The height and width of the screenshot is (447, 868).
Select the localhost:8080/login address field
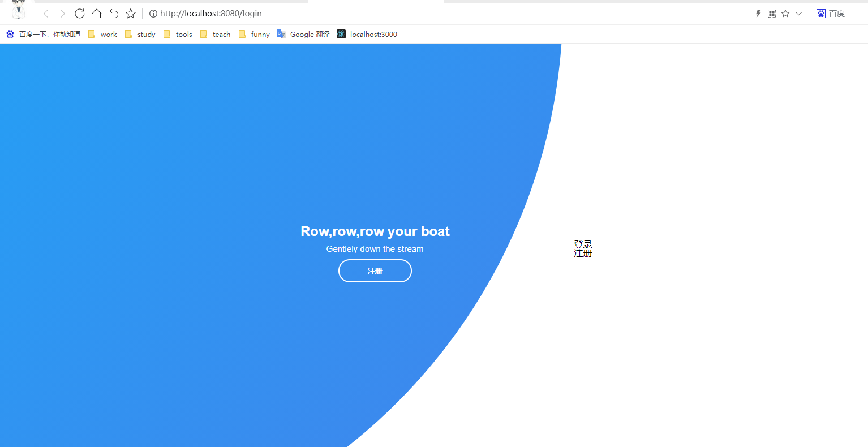coord(211,14)
